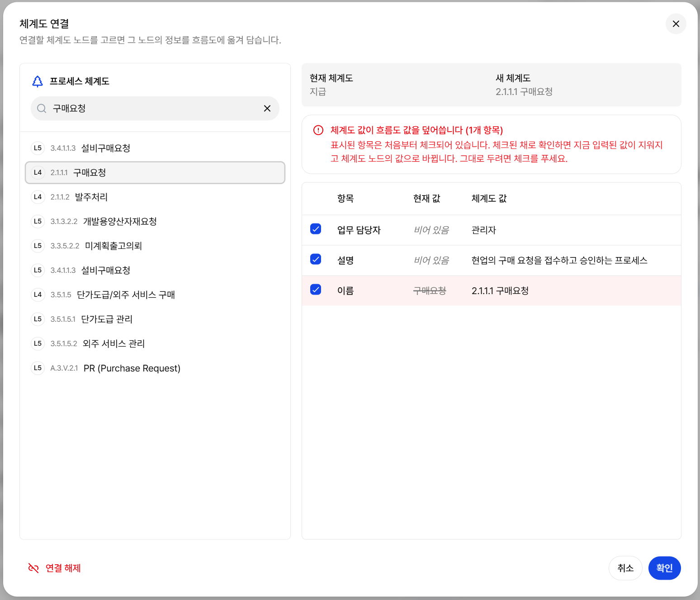Viewport: 700px width, 600px height.
Task: Select the 2.1.1.1 구매요청 node
Action: [x=155, y=172]
